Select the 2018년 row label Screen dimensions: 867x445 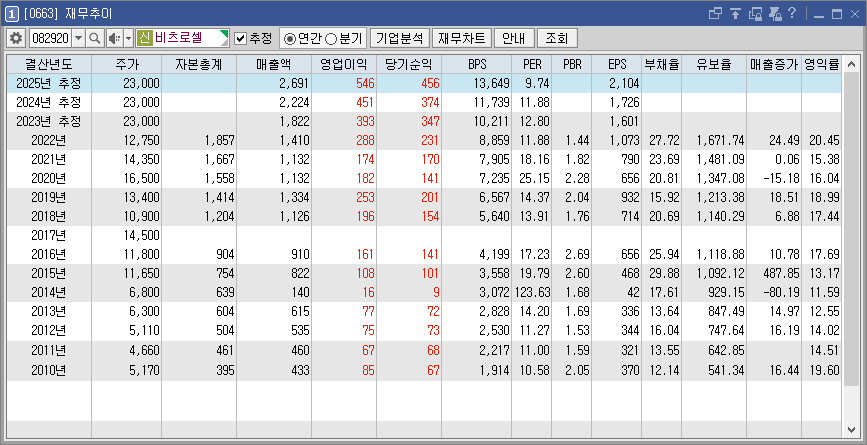[x=49, y=216]
